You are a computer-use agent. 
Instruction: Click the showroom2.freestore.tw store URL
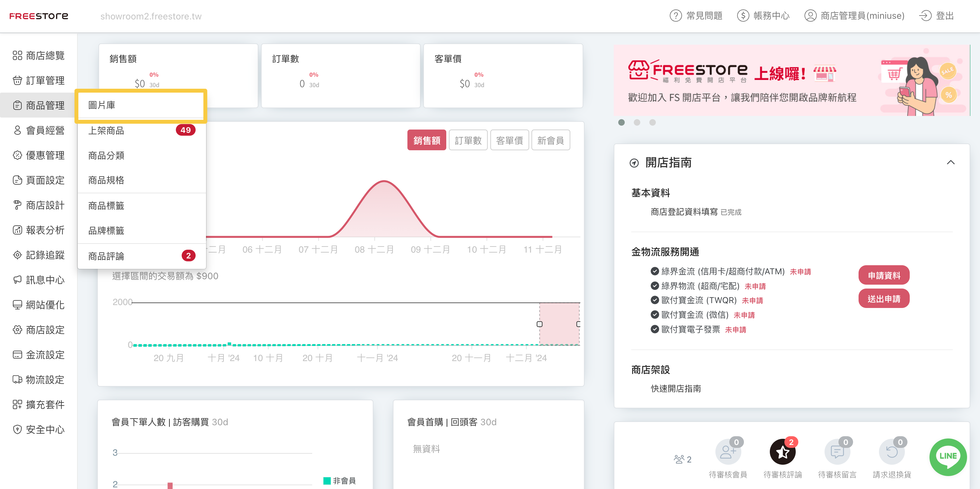pos(151,17)
